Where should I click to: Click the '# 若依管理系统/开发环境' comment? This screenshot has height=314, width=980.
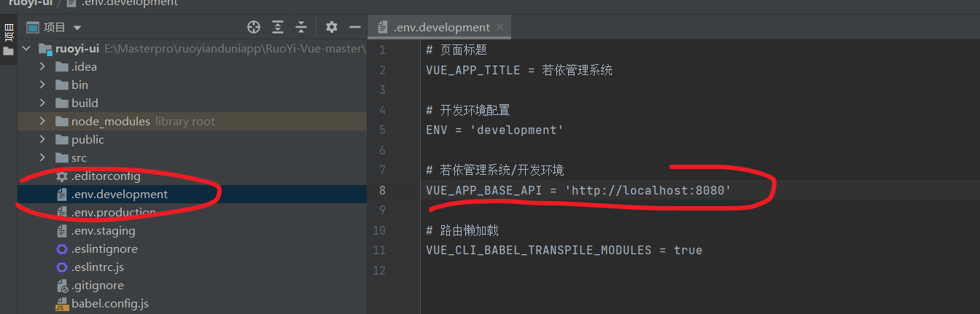click(495, 170)
